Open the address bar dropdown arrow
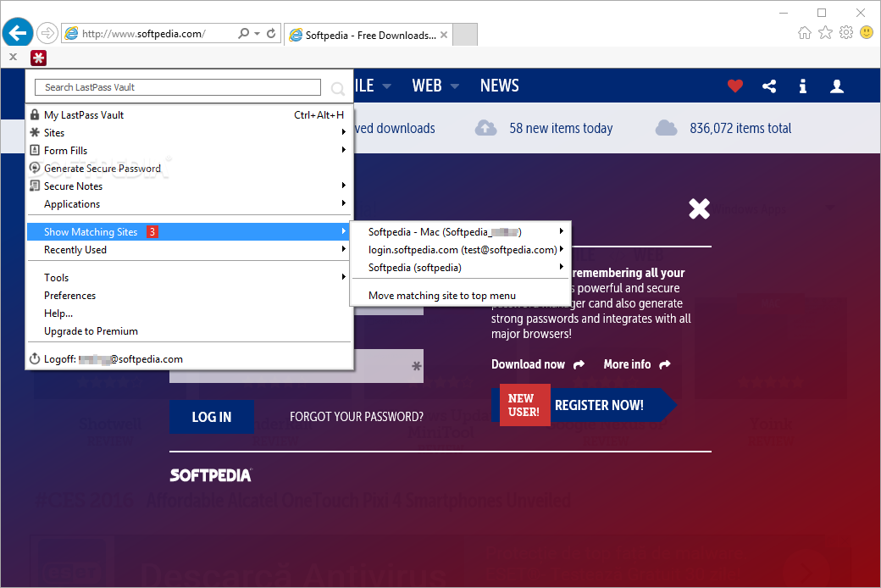Screen dimensions: 881x588 click(257, 34)
